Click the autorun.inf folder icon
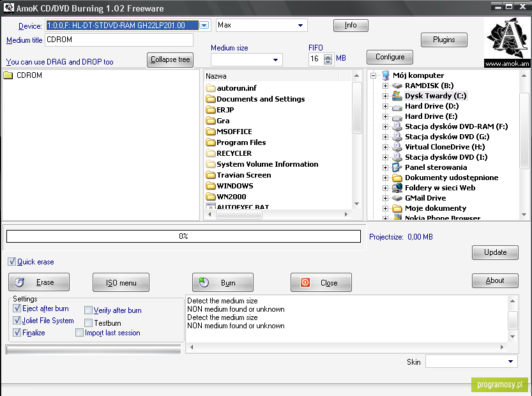This screenshot has height=396, width=532. 211,88
